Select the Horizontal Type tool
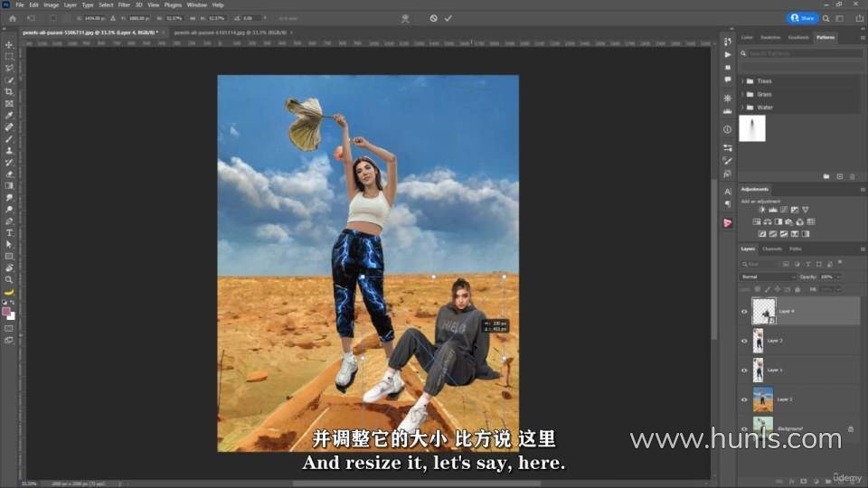This screenshot has width=868, height=488. point(9,233)
